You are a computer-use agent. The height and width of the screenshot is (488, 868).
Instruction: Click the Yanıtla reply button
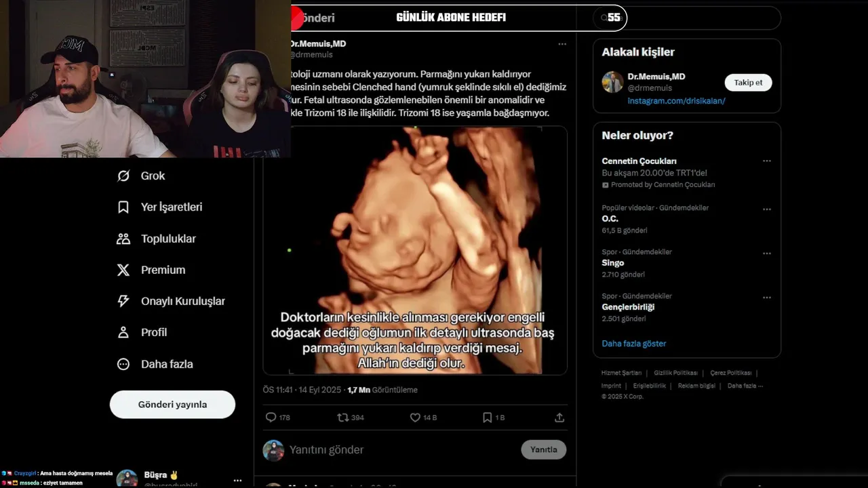tap(543, 449)
